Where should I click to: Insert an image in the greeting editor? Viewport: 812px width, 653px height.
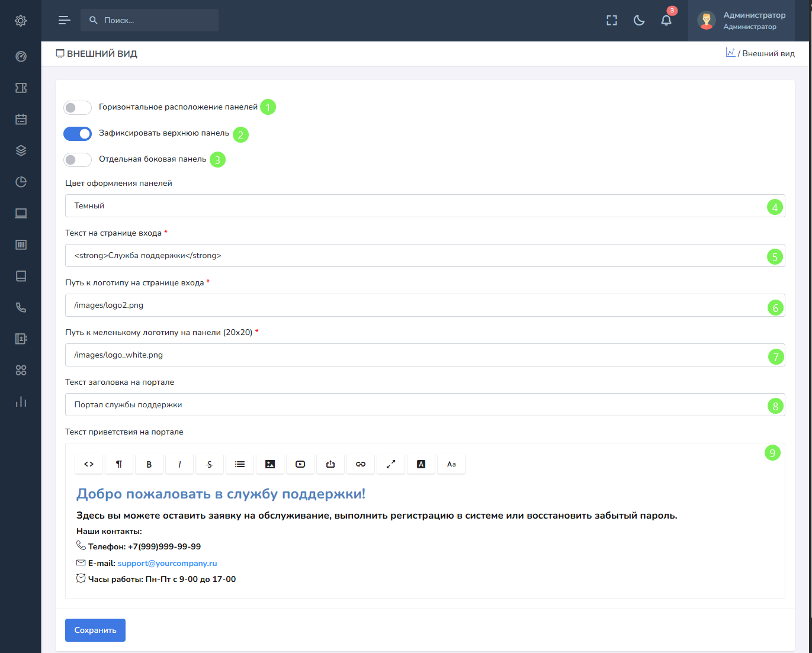pyautogui.click(x=270, y=464)
